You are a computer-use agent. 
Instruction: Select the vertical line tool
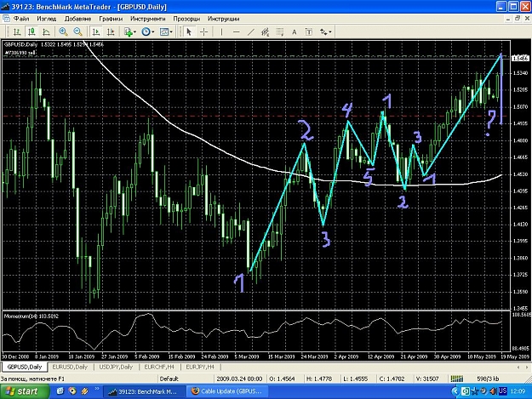[221, 32]
